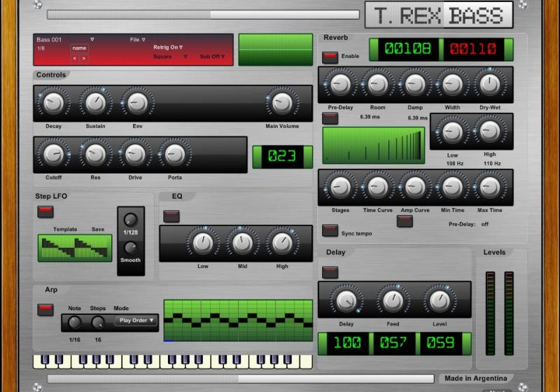Click the 00108 low frequency display
The image size is (560, 392).
(408, 48)
